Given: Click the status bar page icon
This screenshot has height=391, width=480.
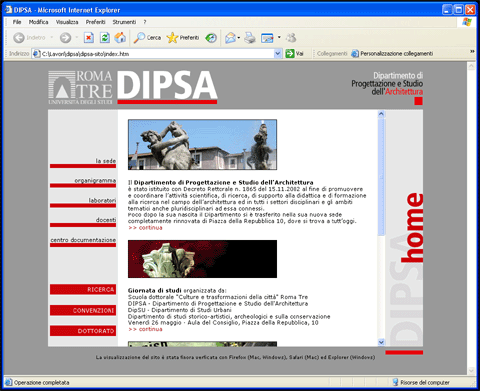Looking at the screenshot, I should 9,382.
